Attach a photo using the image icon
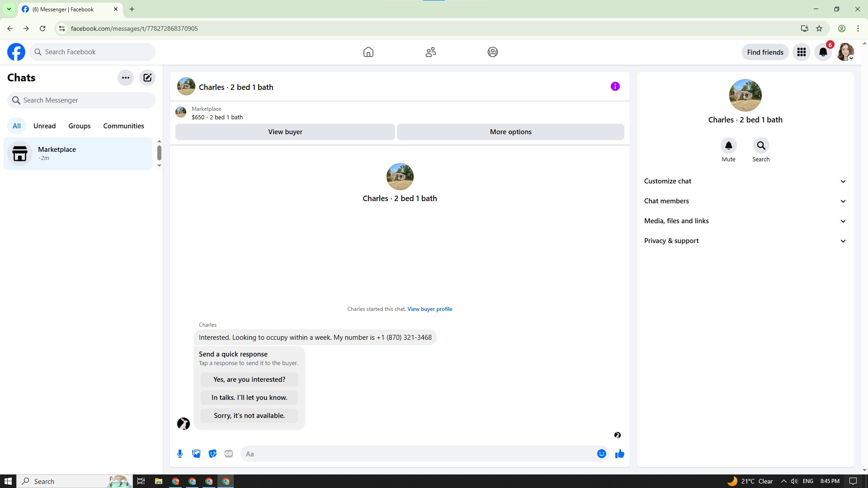 196,454
